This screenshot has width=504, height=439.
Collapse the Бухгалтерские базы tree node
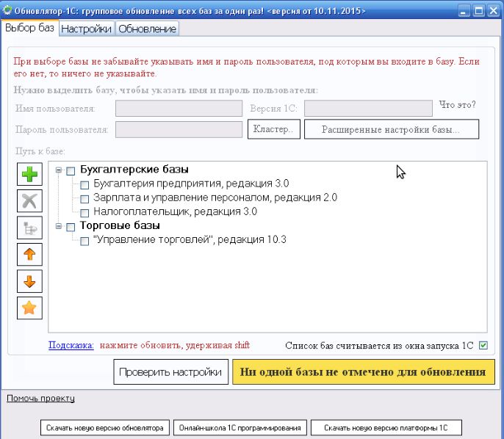click(x=59, y=170)
